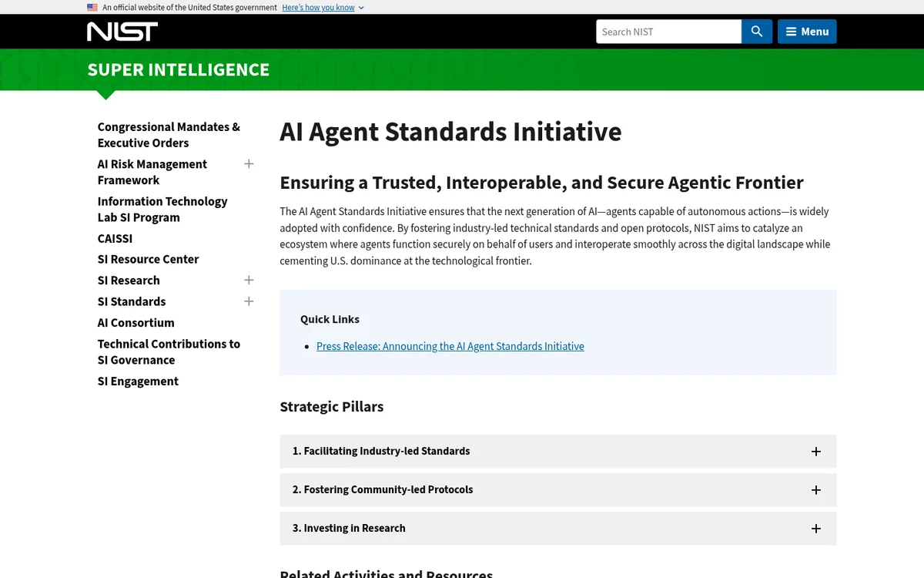Viewport: 924px width, 578px height.
Task: Select CAISSI in sidebar
Action: coord(115,238)
